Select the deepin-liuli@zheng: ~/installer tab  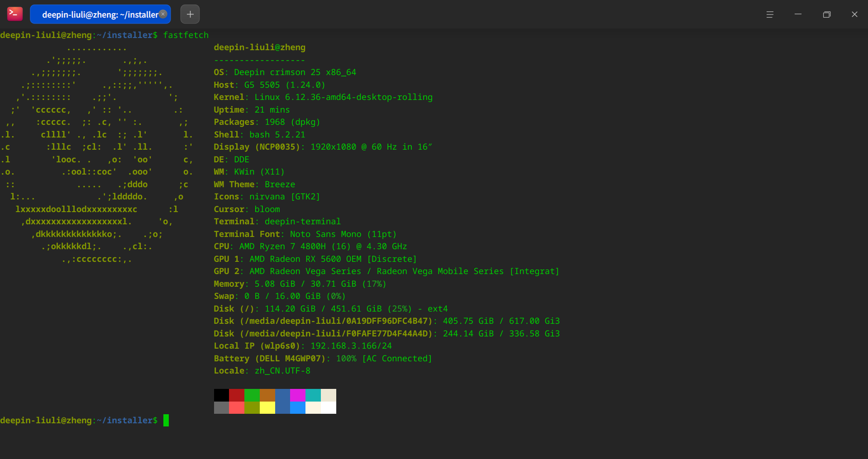100,14
